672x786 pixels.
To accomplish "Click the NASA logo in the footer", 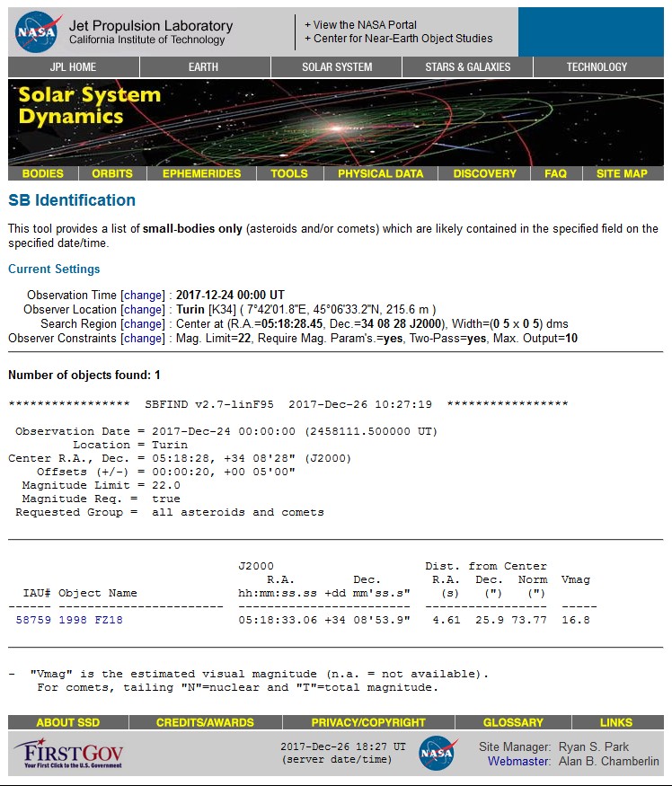I will [438, 753].
